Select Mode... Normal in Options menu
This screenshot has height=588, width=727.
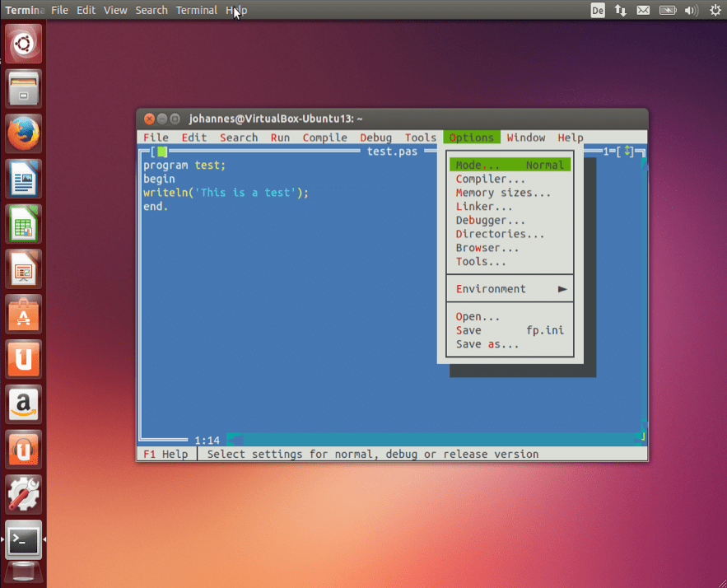tap(510, 165)
